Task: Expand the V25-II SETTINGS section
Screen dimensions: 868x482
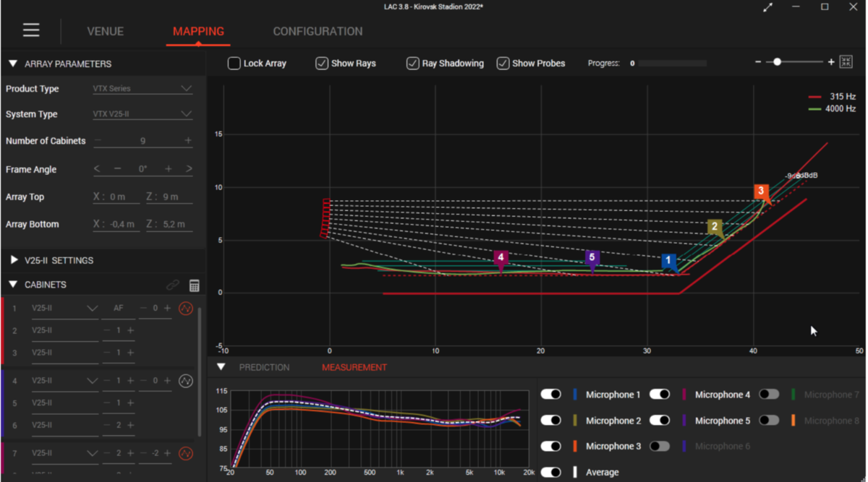Action: [x=14, y=260]
